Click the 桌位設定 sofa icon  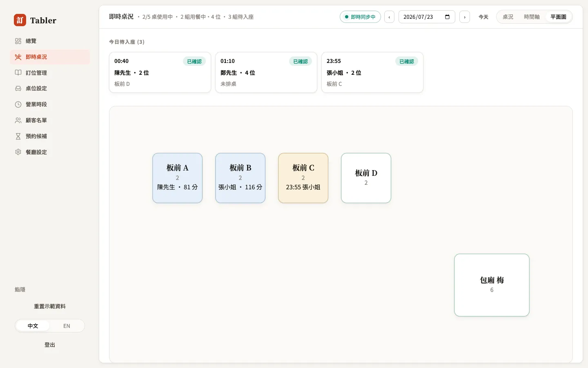[18, 88]
